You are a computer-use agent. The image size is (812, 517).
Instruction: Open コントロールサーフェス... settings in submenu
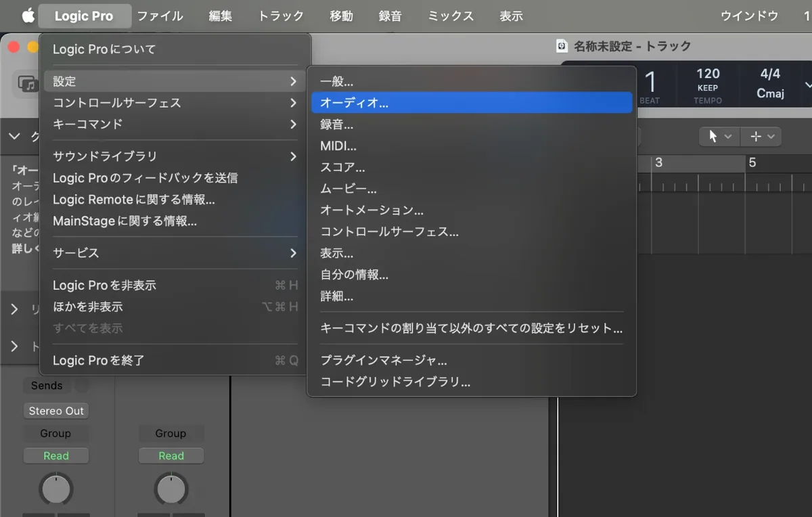[x=472, y=231]
